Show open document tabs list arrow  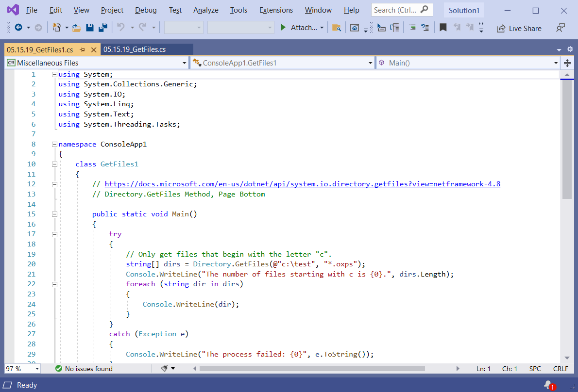[559, 49]
